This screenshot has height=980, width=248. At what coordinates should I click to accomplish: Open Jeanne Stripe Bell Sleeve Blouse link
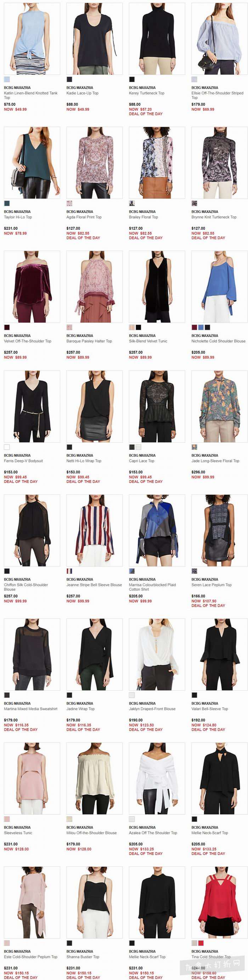[x=94, y=585]
